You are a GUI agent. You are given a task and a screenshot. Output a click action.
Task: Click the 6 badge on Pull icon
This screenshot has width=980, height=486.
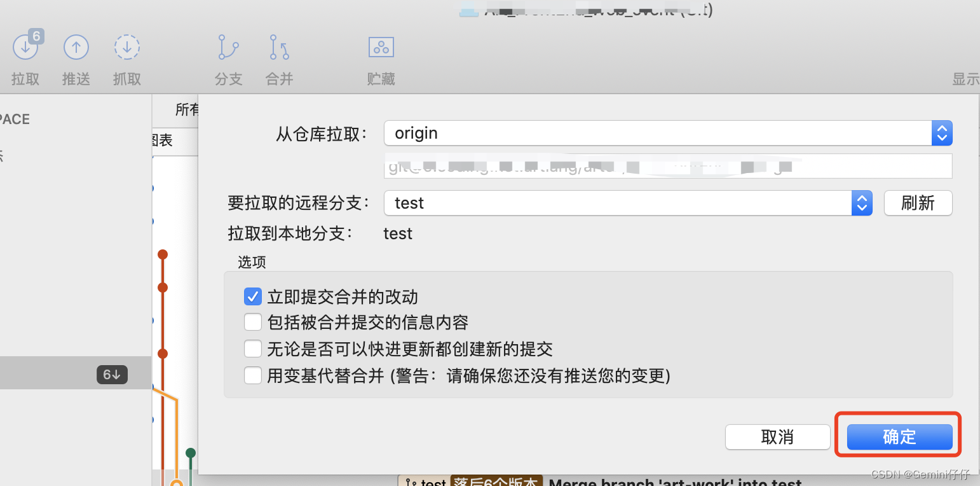coord(36,37)
